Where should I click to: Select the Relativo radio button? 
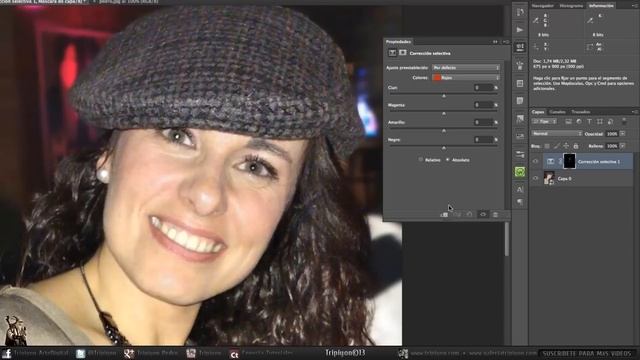coord(421,160)
